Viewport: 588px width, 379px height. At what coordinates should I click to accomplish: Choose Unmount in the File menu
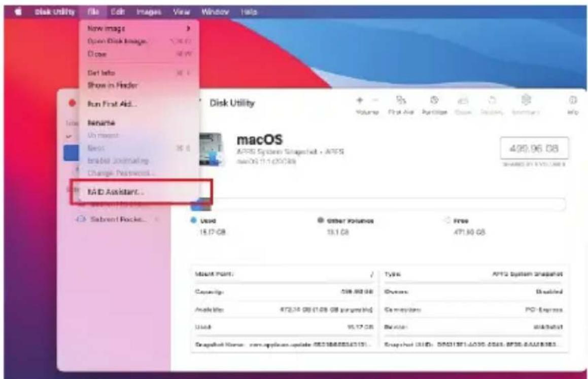[139, 135]
